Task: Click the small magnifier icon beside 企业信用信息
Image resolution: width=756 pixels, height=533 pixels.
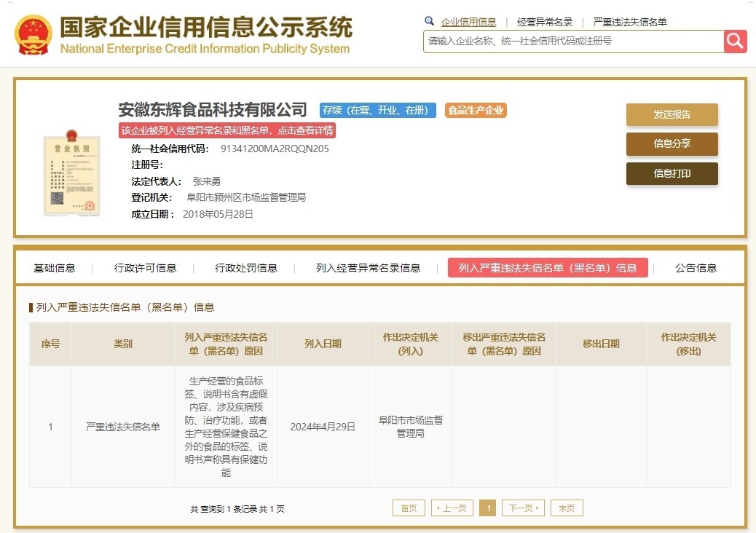Action: tap(429, 20)
